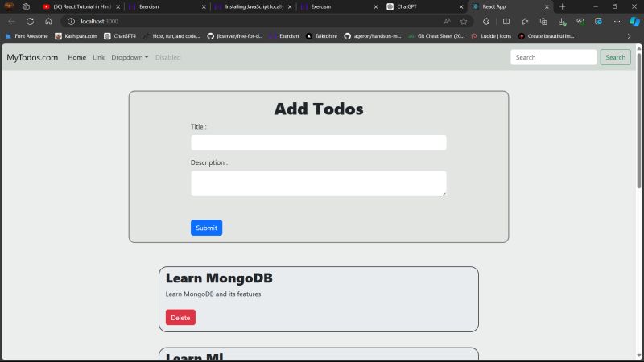Go to Home in the navbar
Viewport: 644px width, 362px height.
76,57
